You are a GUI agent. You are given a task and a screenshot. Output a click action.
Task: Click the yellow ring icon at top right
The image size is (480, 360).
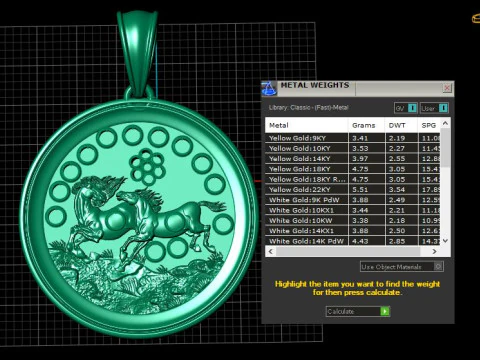click(476, 18)
